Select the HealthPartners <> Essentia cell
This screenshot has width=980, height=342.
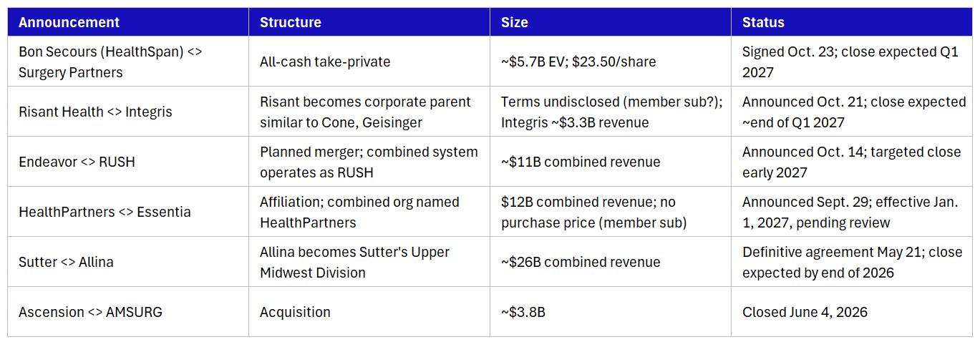(128, 212)
